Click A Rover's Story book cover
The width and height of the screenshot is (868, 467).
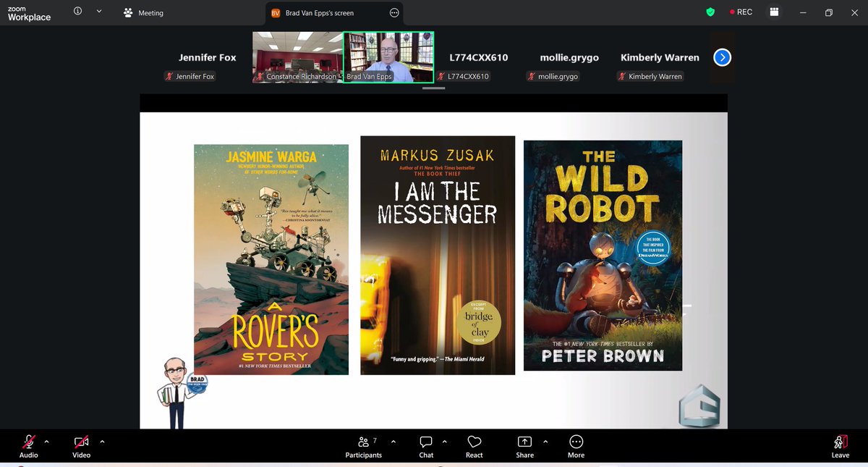coord(271,259)
